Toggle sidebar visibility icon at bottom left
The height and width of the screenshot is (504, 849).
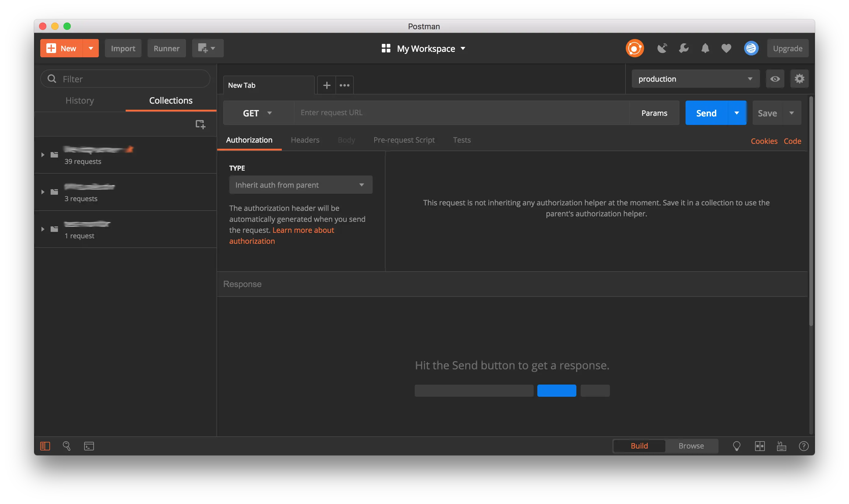click(x=45, y=446)
